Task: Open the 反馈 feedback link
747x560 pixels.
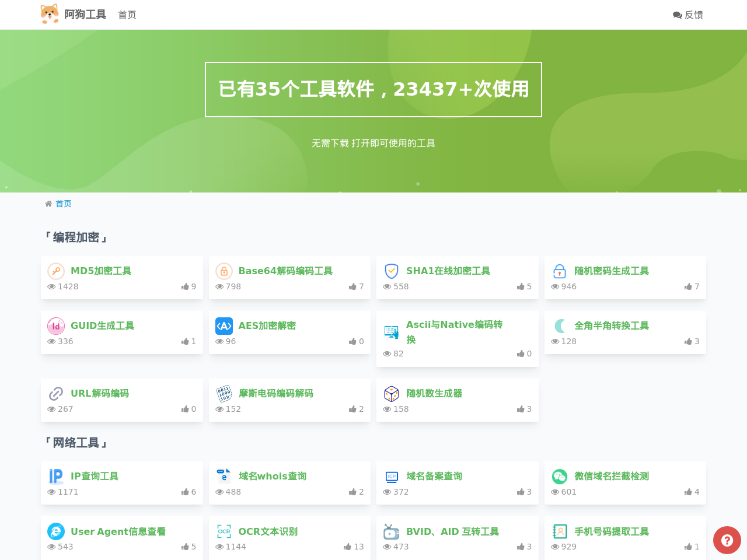Action: coord(687,14)
